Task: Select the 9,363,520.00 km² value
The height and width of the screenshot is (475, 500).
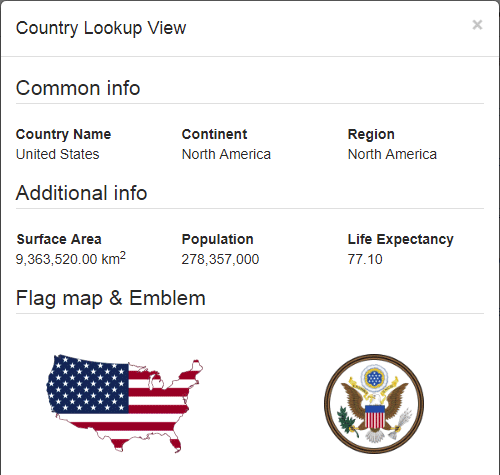Action: [71, 259]
